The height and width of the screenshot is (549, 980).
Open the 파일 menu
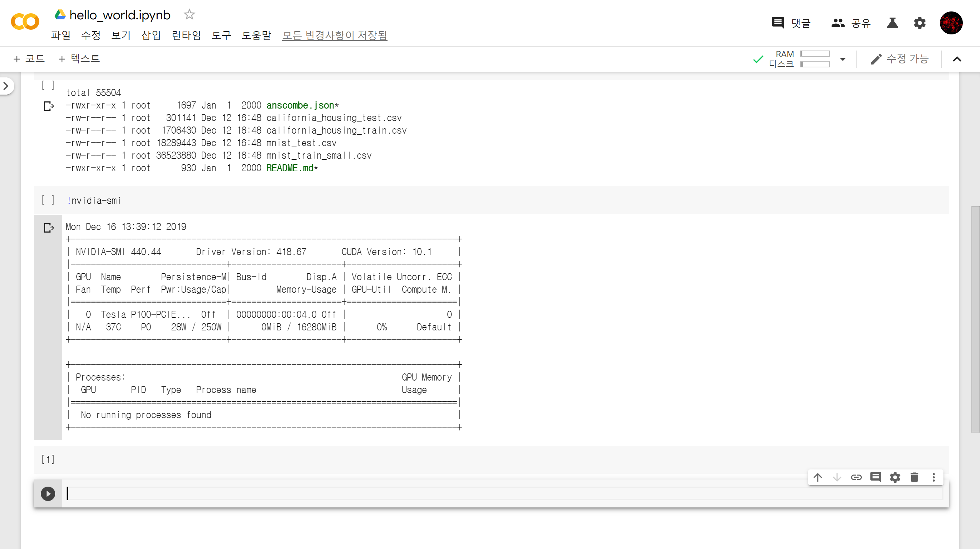click(61, 35)
